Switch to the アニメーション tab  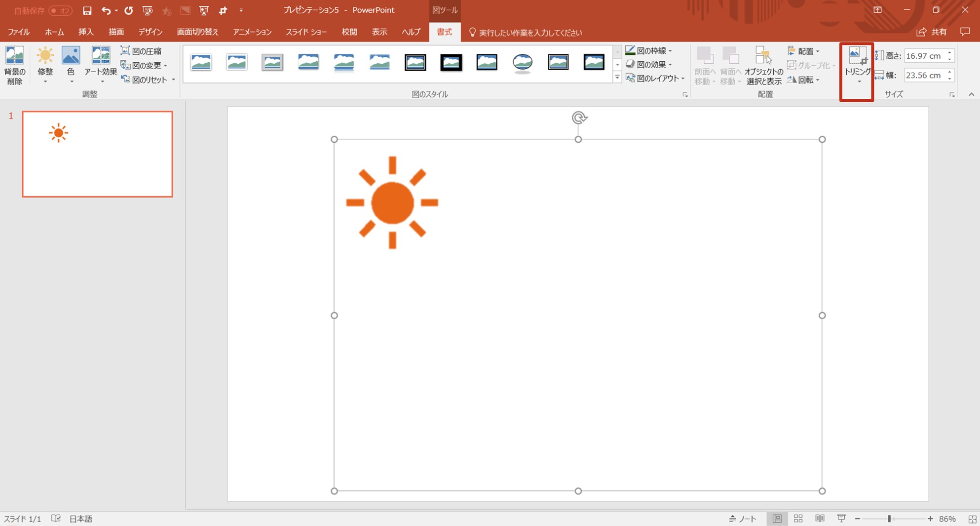[x=252, y=32]
